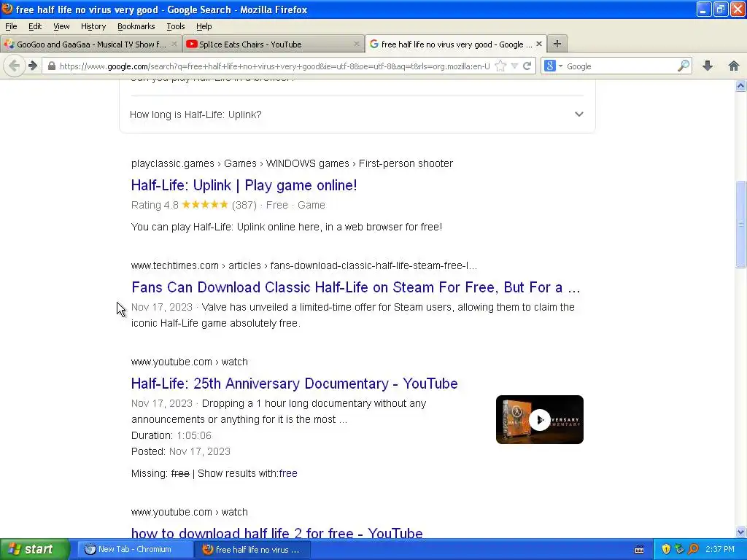Open the View menu

click(61, 26)
